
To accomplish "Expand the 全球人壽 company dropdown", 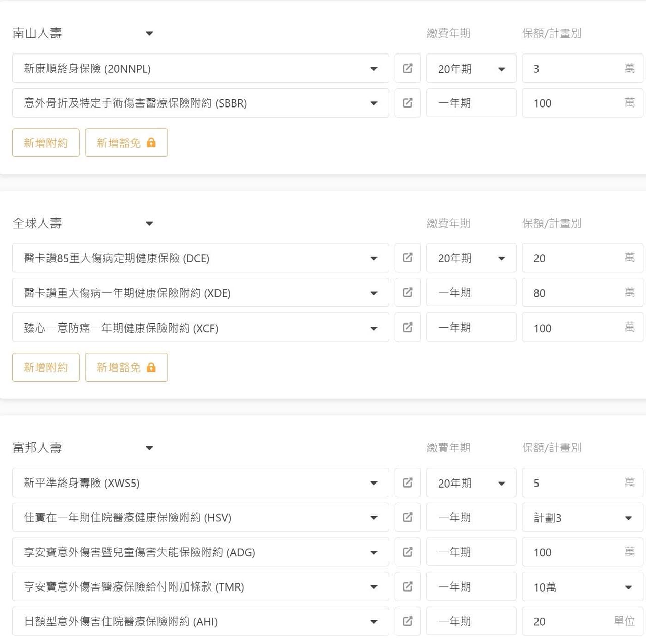I will (149, 223).
